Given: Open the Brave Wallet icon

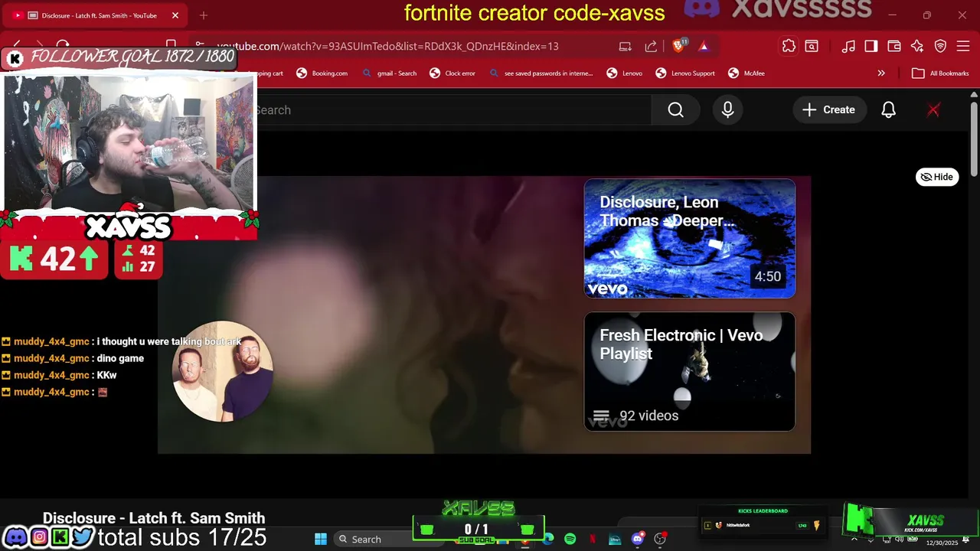Looking at the screenshot, I should (894, 46).
